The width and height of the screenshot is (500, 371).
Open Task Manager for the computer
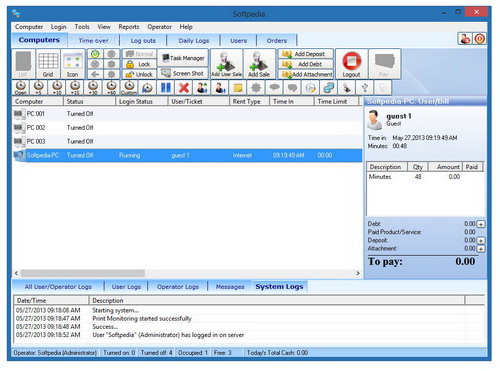183,58
